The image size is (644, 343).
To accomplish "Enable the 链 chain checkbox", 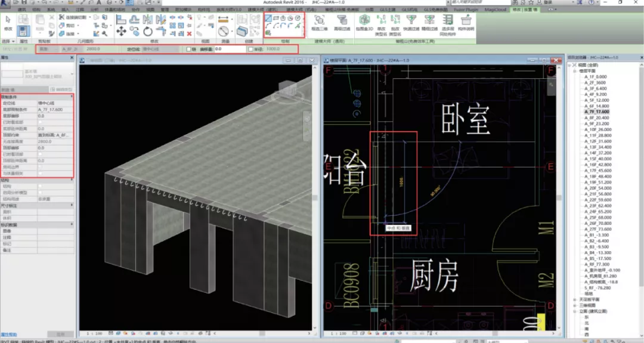I will point(190,49).
